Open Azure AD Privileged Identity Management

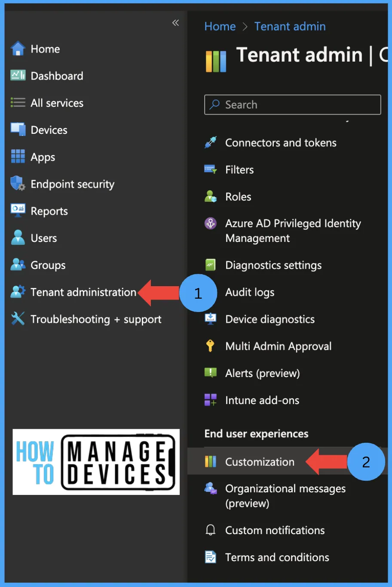click(293, 231)
